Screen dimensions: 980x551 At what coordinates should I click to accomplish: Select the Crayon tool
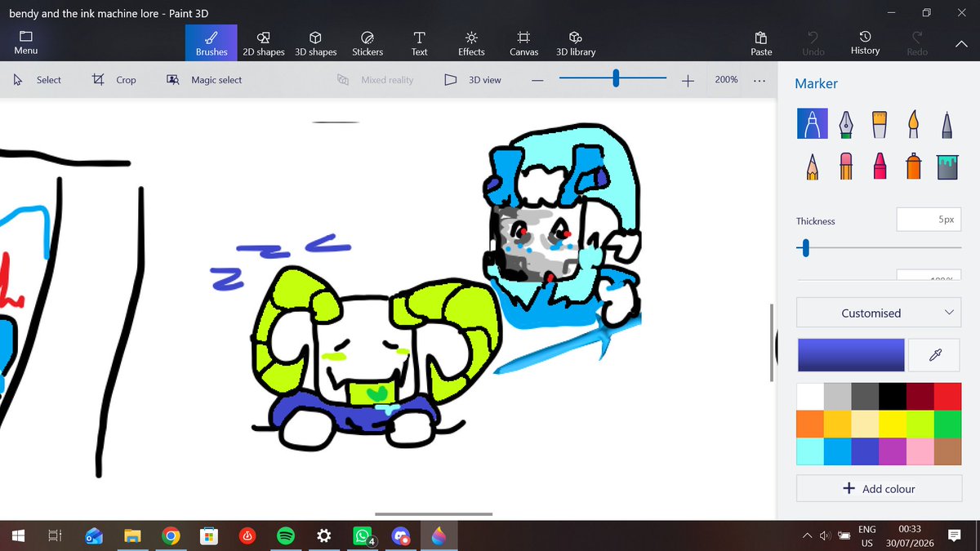tap(880, 165)
